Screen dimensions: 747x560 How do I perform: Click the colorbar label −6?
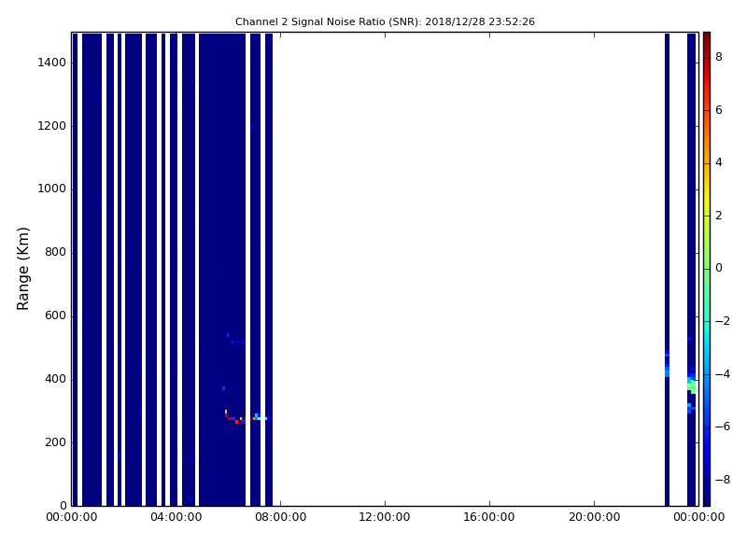tap(723, 427)
